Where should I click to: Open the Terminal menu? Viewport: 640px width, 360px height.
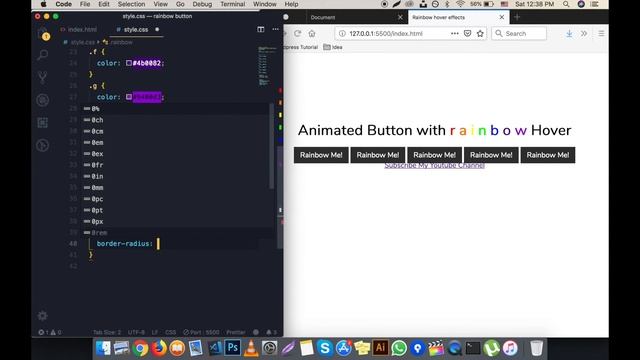coord(232,4)
